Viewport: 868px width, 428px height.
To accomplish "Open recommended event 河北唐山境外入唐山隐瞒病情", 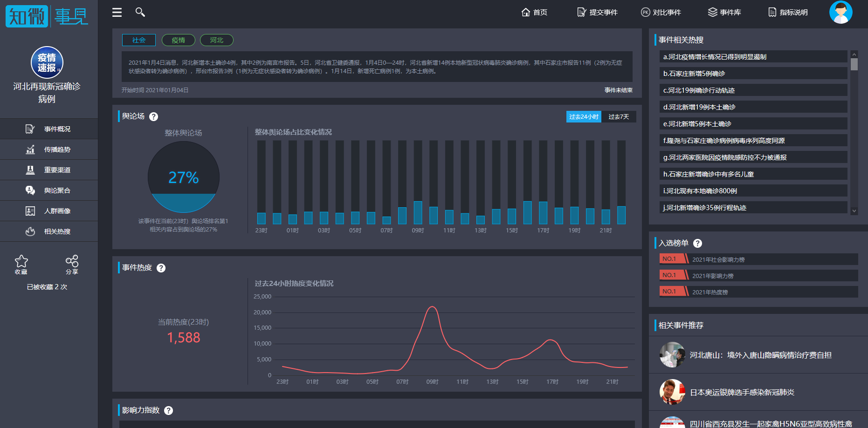I will (760, 355).
